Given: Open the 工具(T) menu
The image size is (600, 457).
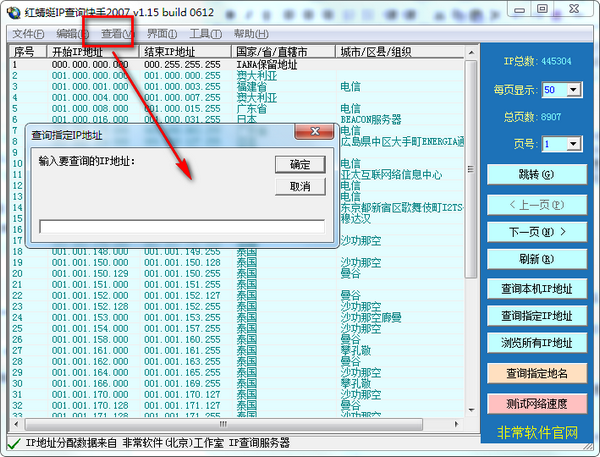Looking at the screenshot, I should tap(205, 33).
